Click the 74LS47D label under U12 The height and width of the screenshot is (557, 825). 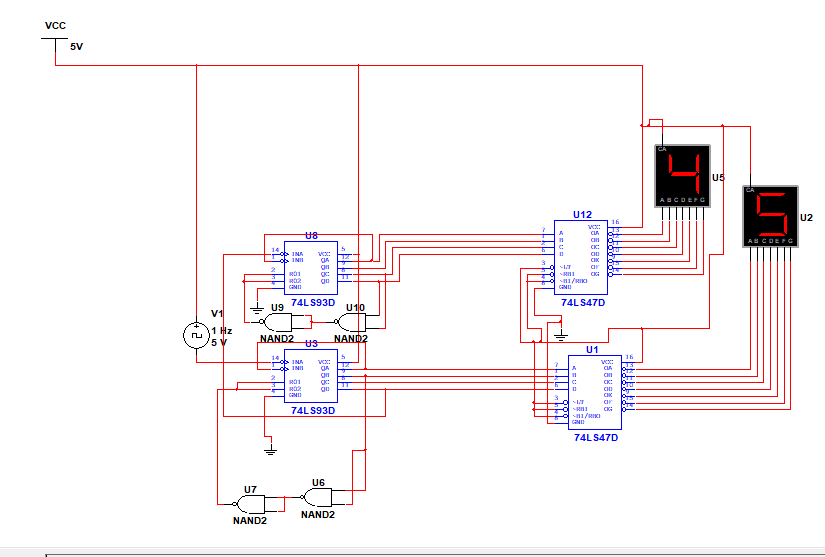point(583,302)
